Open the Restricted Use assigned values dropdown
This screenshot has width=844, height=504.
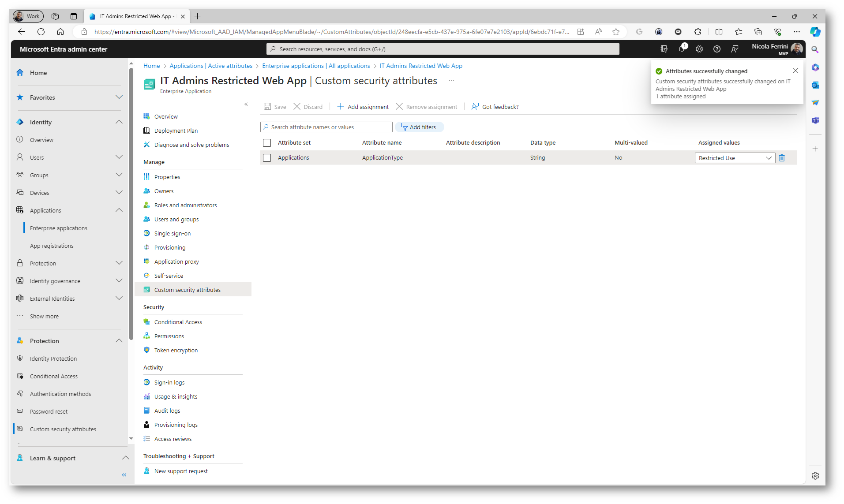coord(735,158)
